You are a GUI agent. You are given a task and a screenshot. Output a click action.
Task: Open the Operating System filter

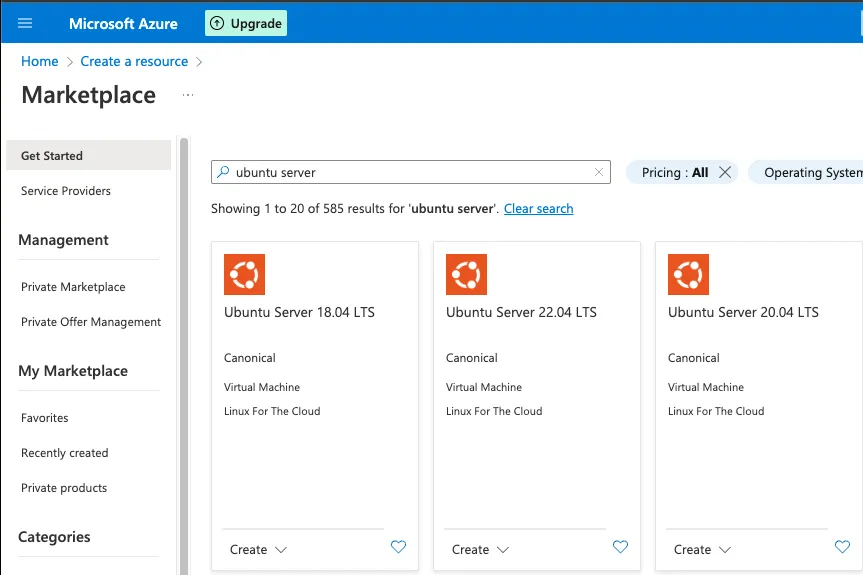pos(810,172)
